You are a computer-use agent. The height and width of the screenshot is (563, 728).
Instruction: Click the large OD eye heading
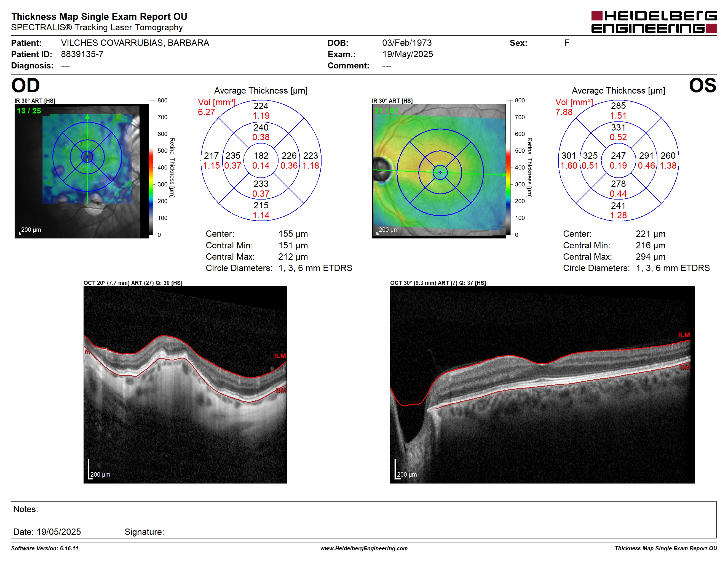(25, 85)
